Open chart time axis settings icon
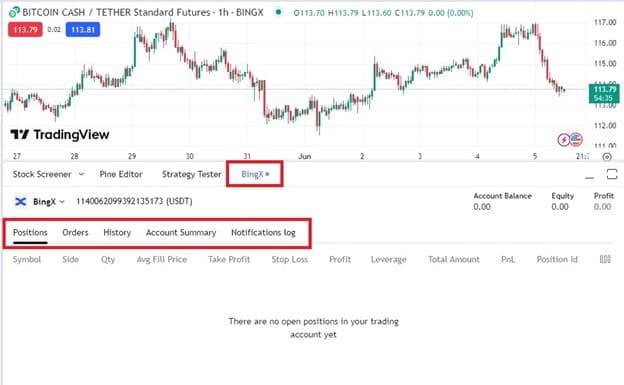This screenshot has width=624, height=385. 606,156
